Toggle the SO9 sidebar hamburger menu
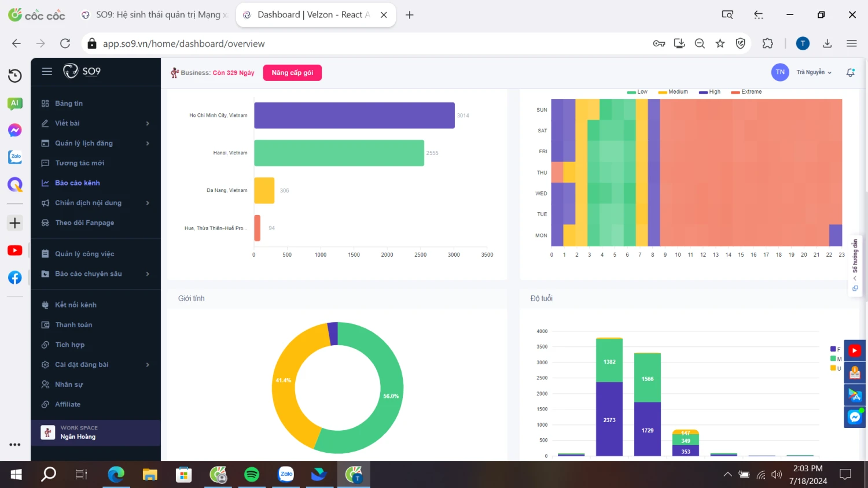 click(x=47, y=71)
